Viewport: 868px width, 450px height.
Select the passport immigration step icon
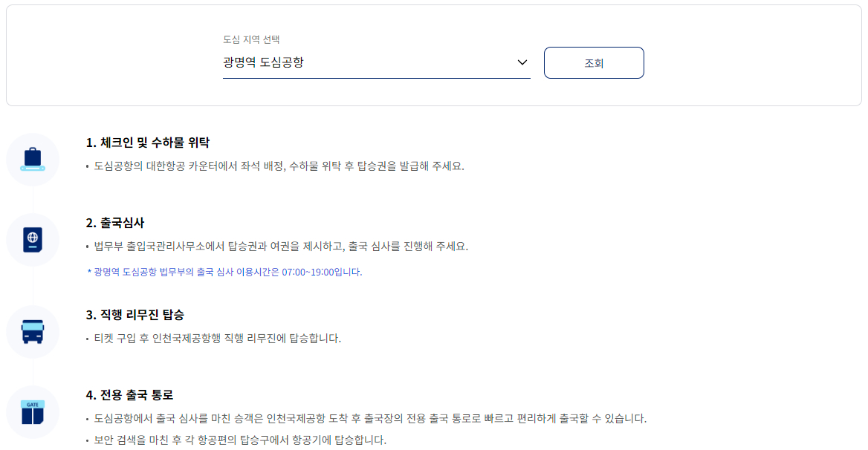33,239
